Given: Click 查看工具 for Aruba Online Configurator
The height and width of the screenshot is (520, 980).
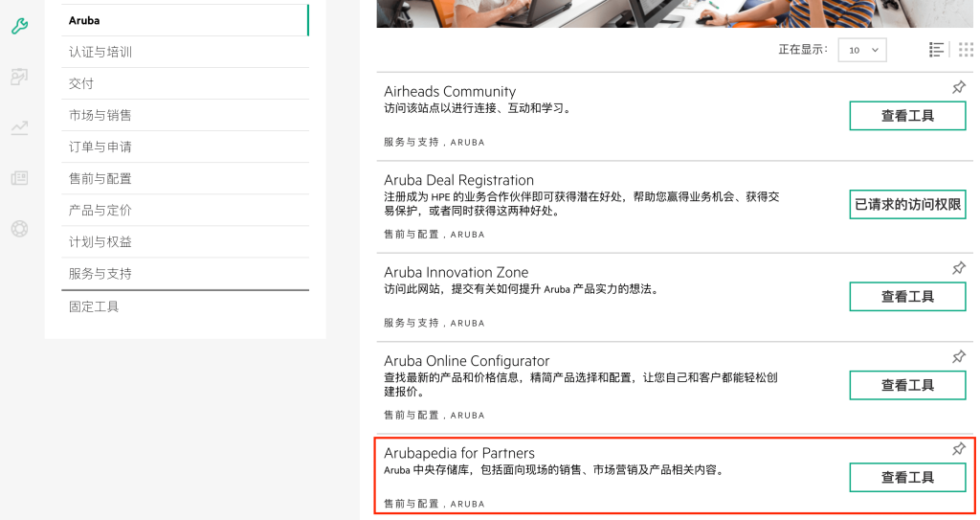Looking at the screenshot, I should (x=907, y=386).
